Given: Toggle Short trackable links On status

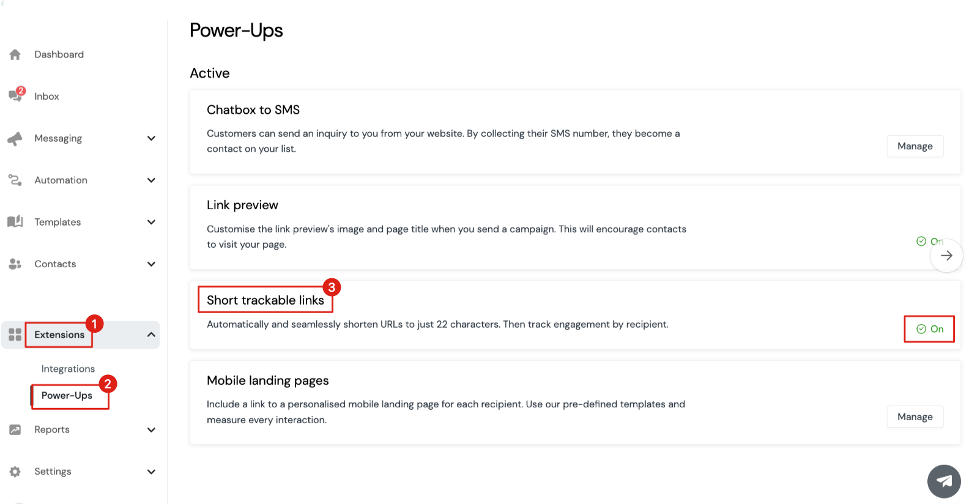Looking at the screenshot, I should (930, 329).
